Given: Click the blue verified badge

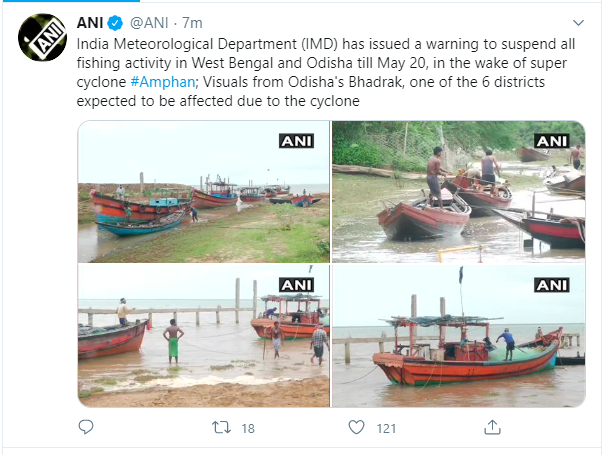Looking at the screenshot, I should (x=115, y=22).
